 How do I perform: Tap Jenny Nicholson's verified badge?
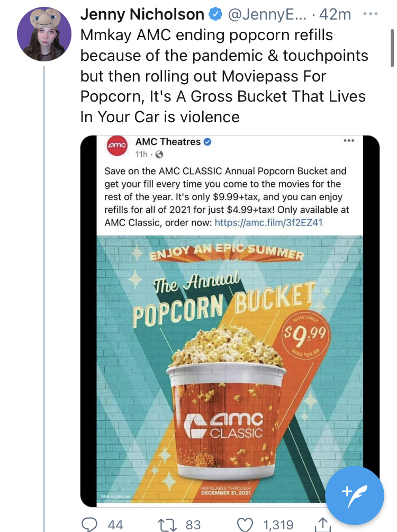[x=214, y=15]
